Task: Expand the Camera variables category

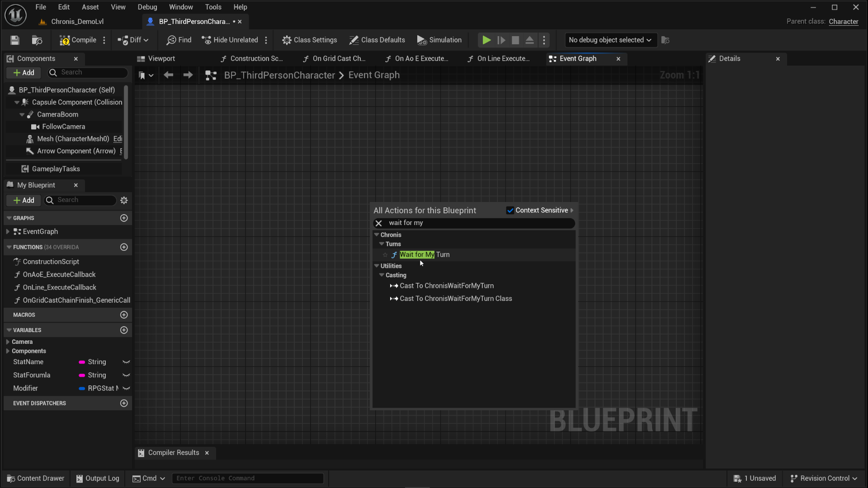Action: click(x=8, y=342)
